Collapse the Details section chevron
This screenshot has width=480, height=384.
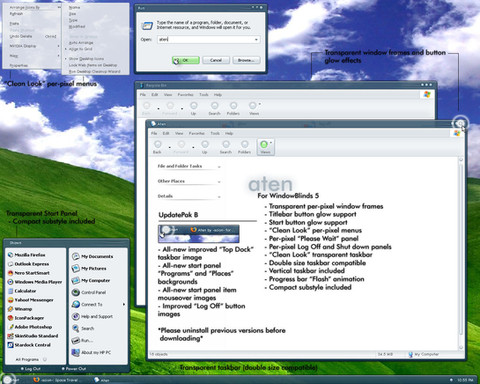click(219, 196)
